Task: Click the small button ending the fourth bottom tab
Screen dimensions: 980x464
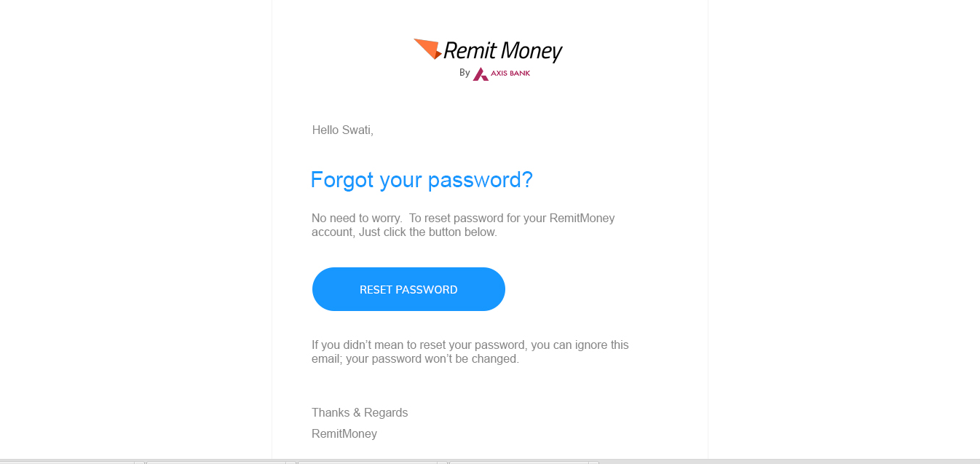Action: [x=593, y=462]
